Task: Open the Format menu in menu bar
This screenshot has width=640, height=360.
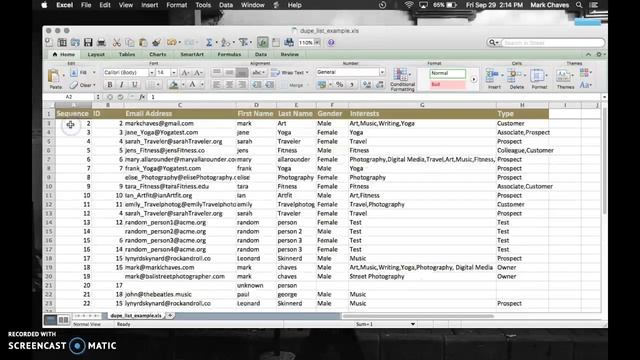Action: pos(176,5)
